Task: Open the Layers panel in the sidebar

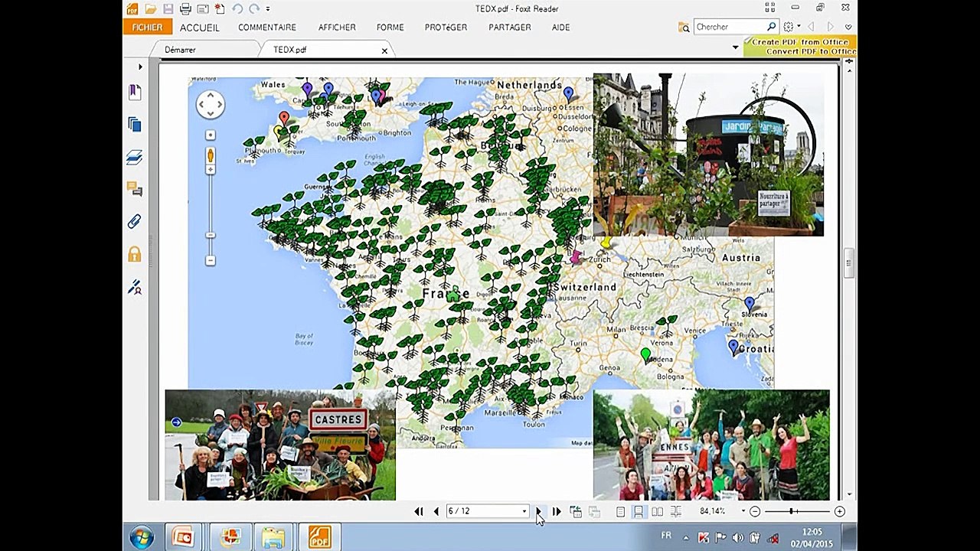Action: 135,158
